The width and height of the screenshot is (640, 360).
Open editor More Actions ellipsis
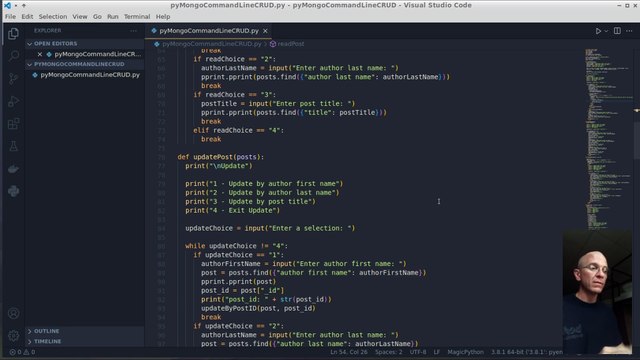click(629, 31)
